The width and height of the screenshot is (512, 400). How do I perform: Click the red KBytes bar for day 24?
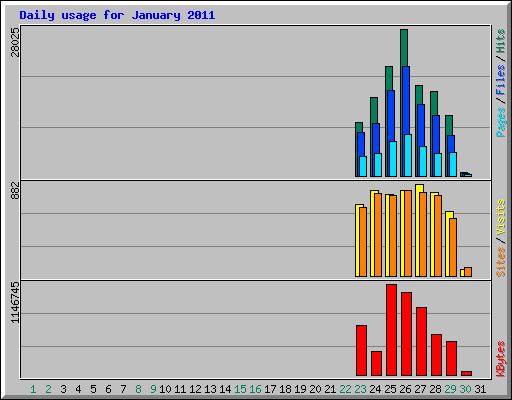(377, 363)
